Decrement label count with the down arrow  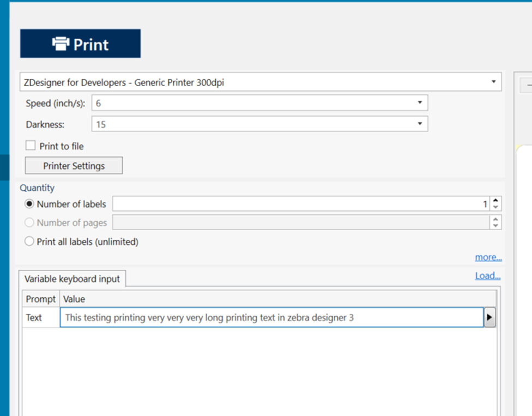pyautogui.click(x=495, y=207)
